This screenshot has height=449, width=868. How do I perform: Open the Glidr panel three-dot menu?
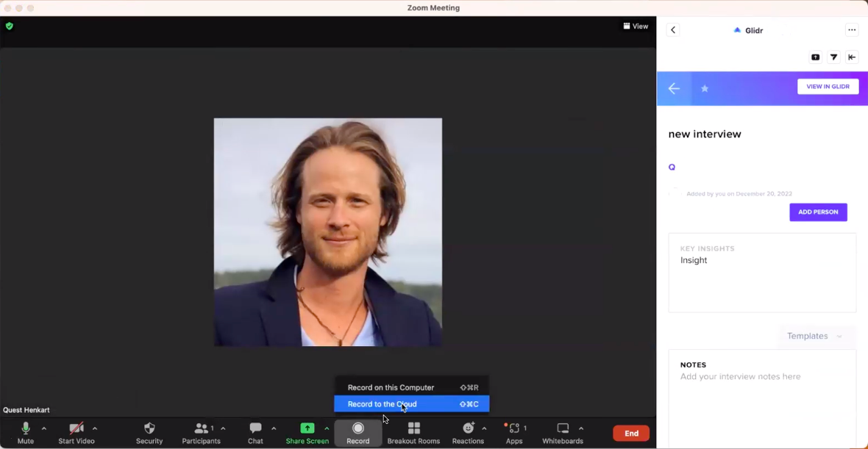[852, 30]
